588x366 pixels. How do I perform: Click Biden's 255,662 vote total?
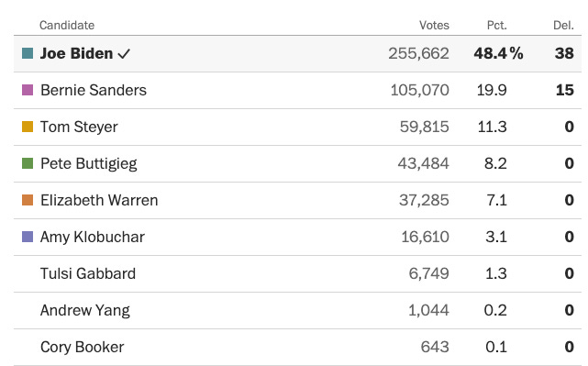[x=418, y=53]
